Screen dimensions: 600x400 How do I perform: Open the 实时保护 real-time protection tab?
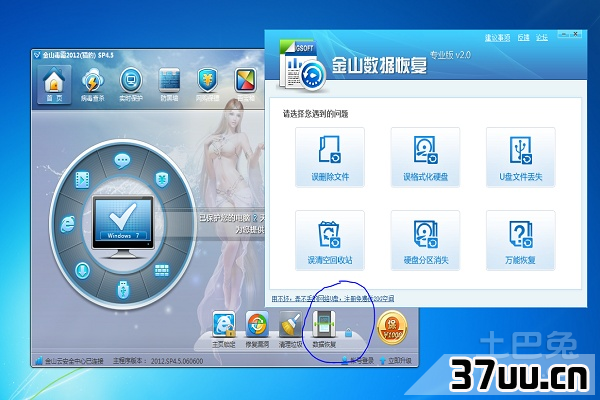tap(131, 85)
